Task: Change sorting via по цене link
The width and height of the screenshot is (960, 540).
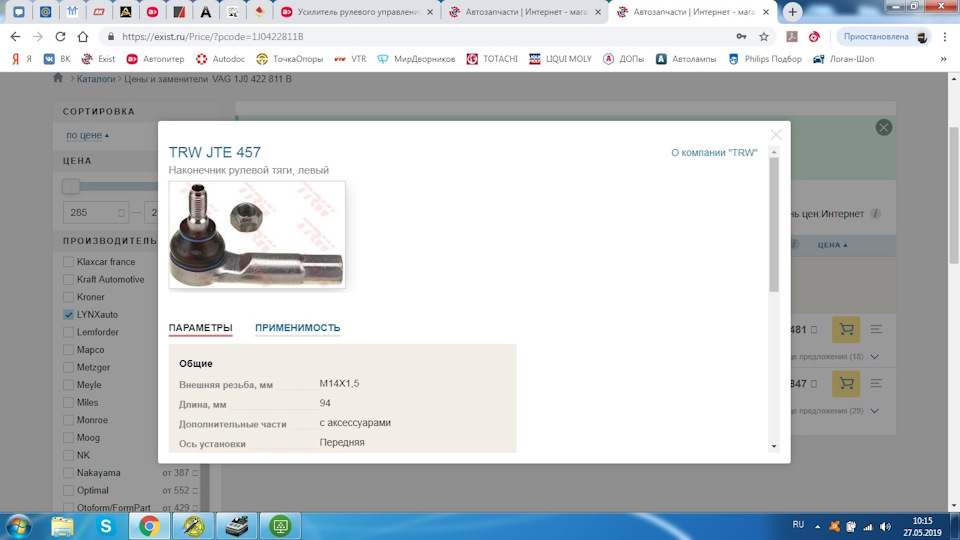Action: click(x=84, y=135)
